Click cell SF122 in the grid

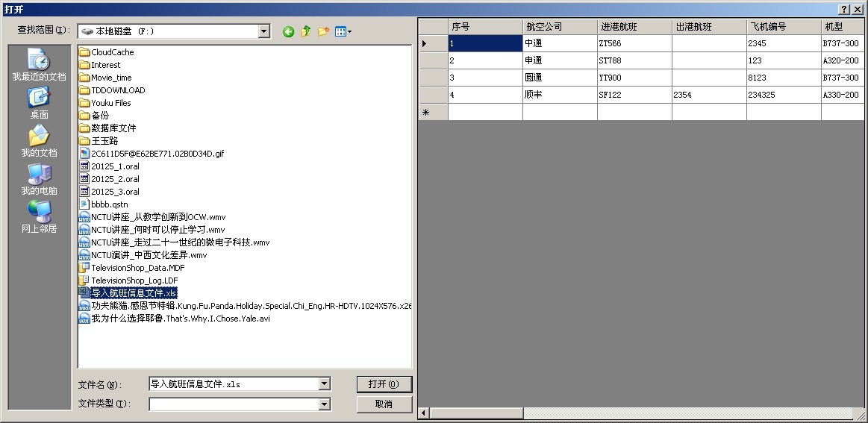(x=634, y=95)
